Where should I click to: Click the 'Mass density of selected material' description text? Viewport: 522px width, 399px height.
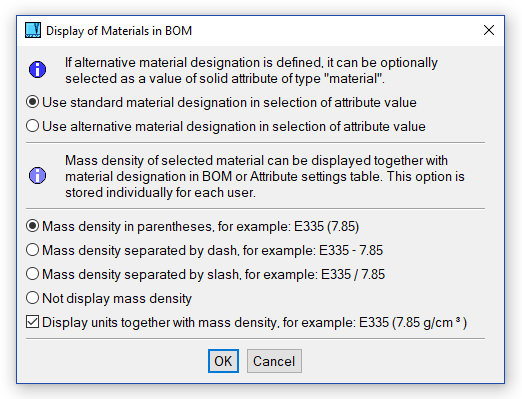(265, 176)
